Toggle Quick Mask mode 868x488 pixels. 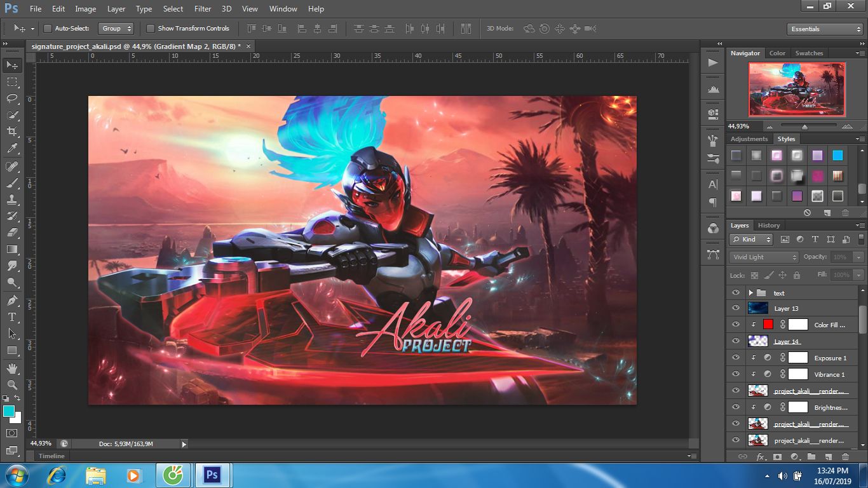tap(12, 433)
